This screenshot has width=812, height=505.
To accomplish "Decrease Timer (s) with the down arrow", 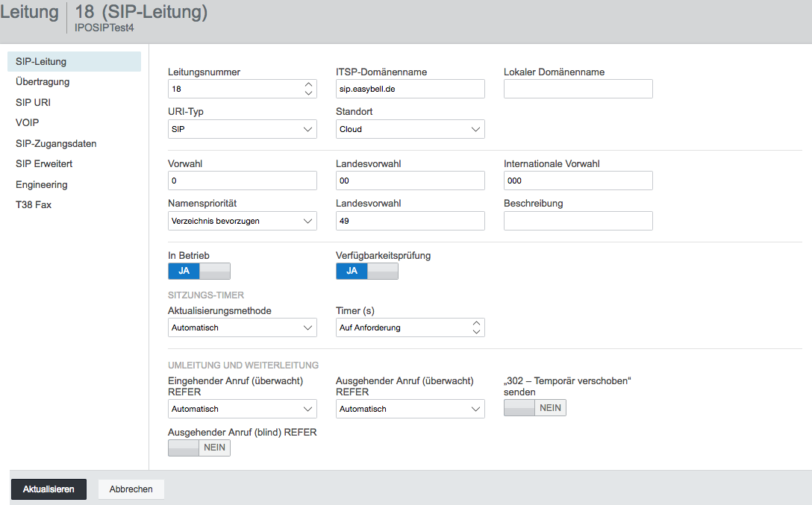I will point(476,332).
